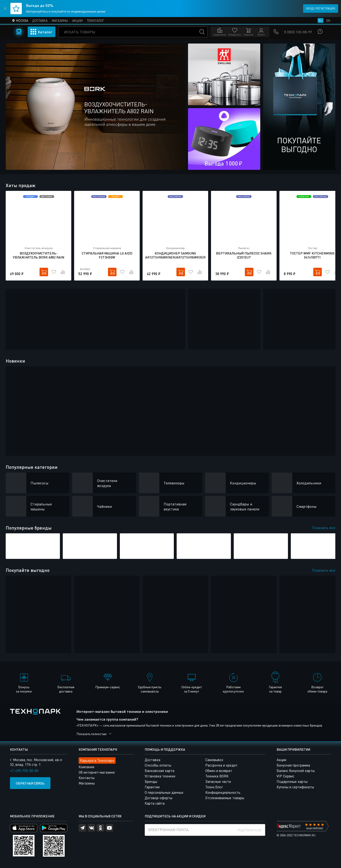341x868 pixels.
Task: Select the RU language option
Action: (x=320, y=21)
